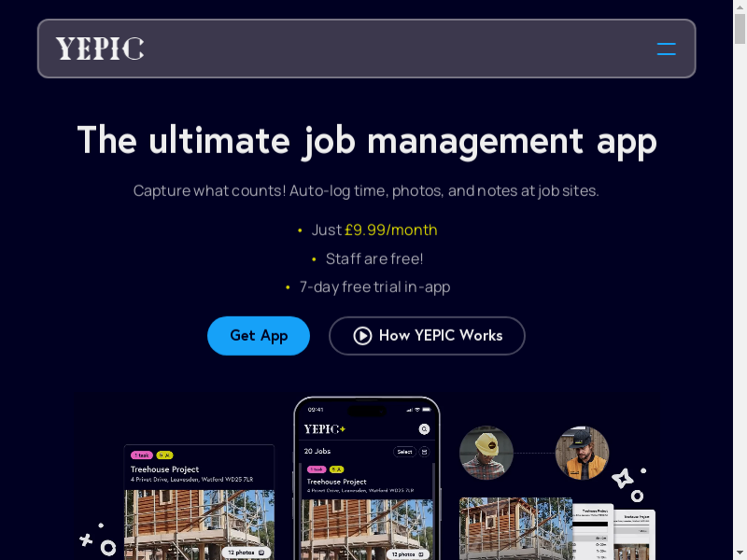This screenshot has width=747, height=560.
Task: Click the play icon in How YEPIC Works
Action: 362,336
